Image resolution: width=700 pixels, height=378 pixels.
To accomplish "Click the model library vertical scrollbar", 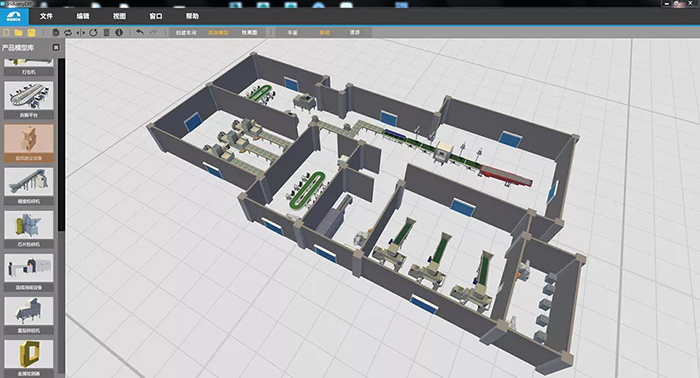I will 62,145.
